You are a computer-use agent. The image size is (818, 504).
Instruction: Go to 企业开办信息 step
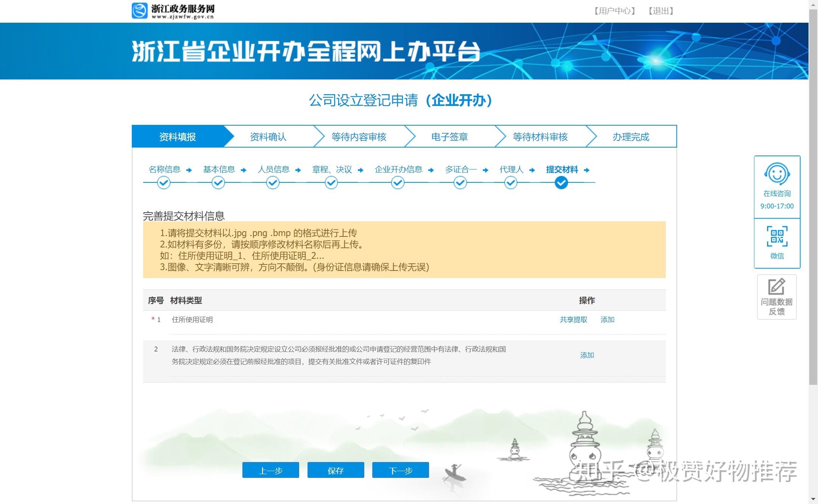[398, 170]
